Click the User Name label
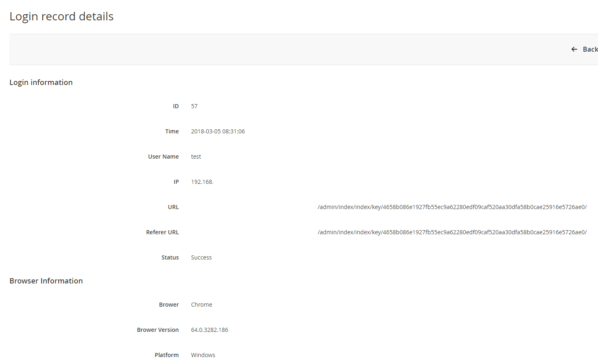Viewport: 598px width, 364px height. (163, 157)
